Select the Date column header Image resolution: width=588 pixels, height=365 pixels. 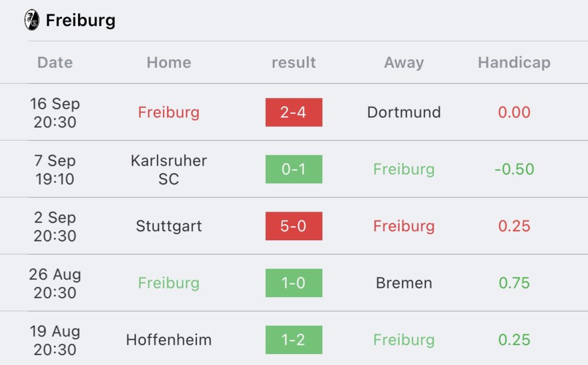point(55,63)
